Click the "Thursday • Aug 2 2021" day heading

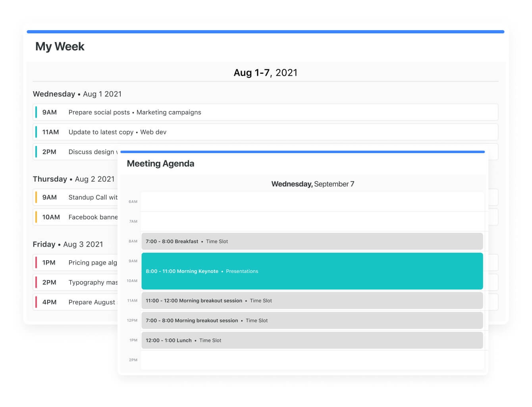coord(74,179)
